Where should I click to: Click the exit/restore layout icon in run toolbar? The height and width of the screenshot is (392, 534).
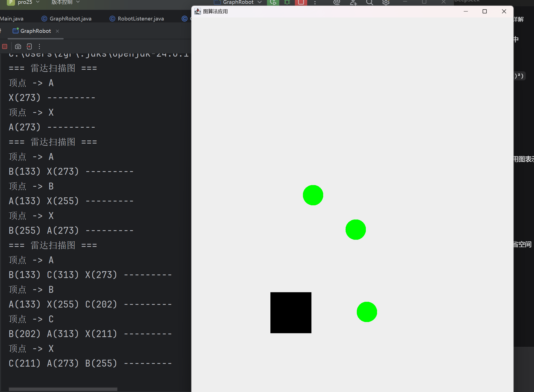29,46
